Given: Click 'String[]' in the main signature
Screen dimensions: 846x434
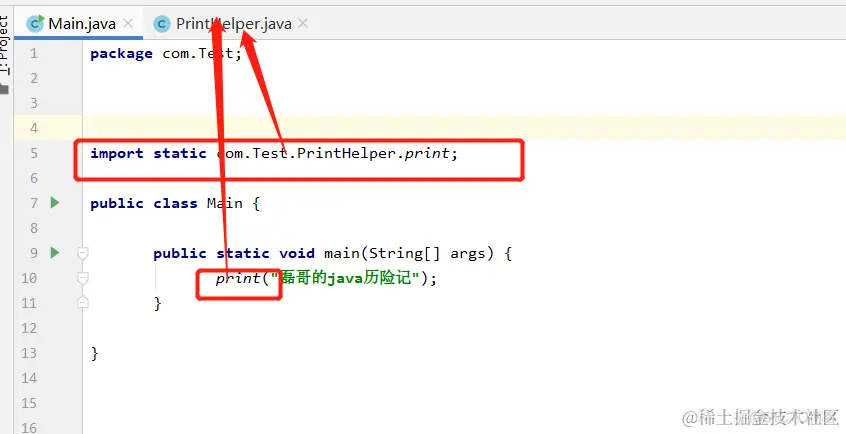Looking at the screenshot, I should point(405,253).
